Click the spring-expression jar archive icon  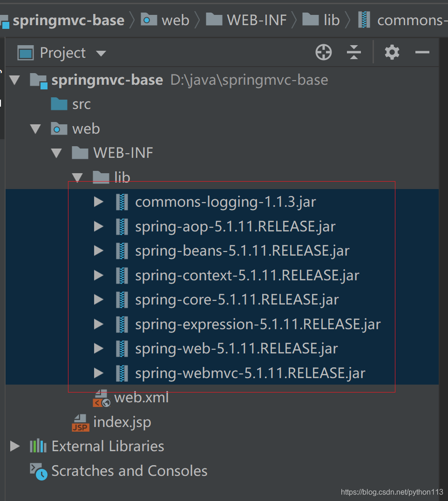point(122,325)
